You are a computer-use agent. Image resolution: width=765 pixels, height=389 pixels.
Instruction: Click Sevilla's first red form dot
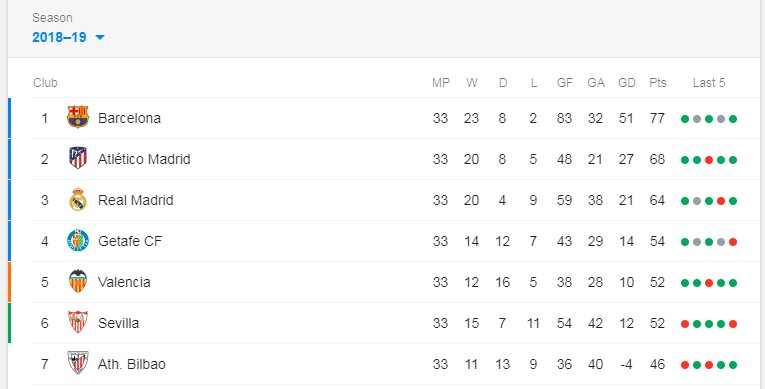685,324
